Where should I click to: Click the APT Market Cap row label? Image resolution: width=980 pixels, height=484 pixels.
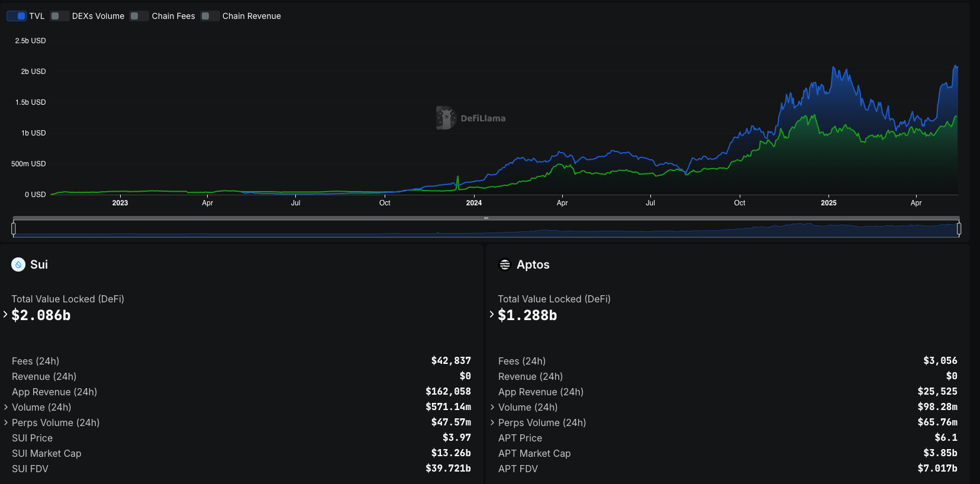pyautogui.click(x=534, y=453)
